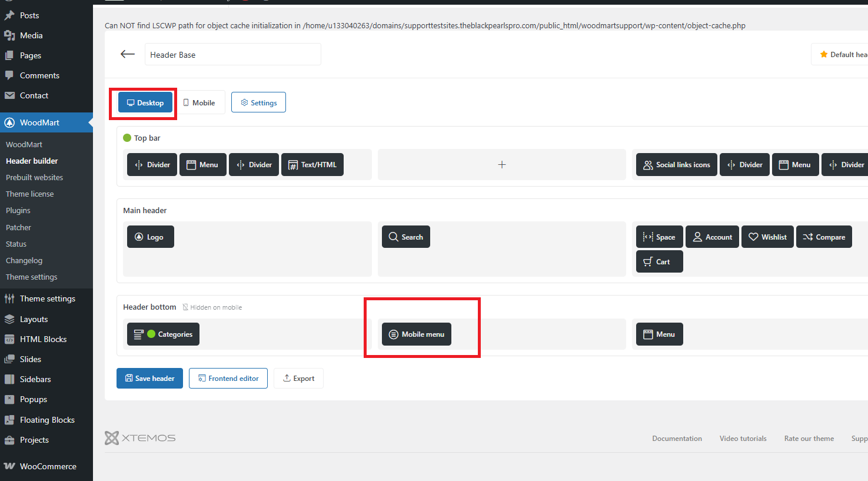This screenshot has height=481, width=868.
Task: Click the Default header star button
Action: click(x=840, y=54)
